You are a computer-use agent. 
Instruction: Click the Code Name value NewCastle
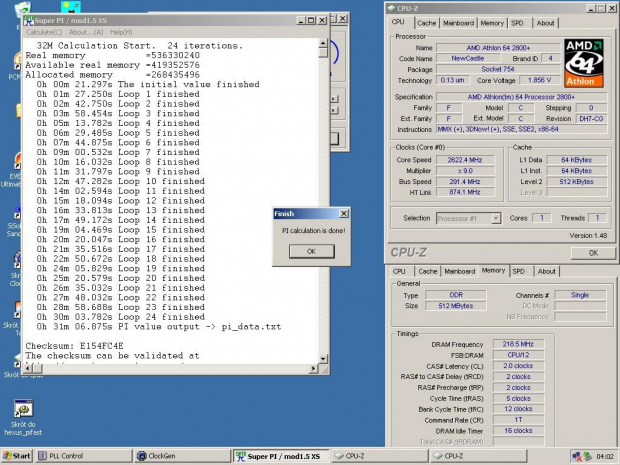pyautogui.click(x=468, y=59)
